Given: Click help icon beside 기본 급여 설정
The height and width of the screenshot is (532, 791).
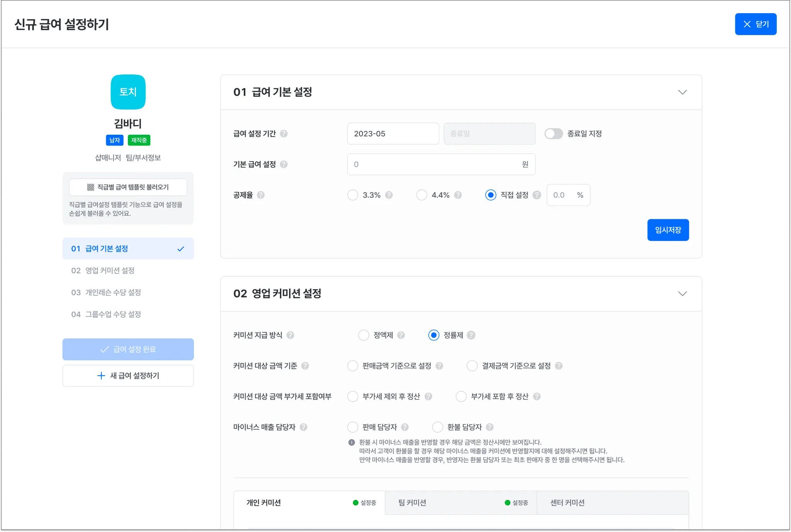Looking at the screenshot, I should click(x=284, y=164).
